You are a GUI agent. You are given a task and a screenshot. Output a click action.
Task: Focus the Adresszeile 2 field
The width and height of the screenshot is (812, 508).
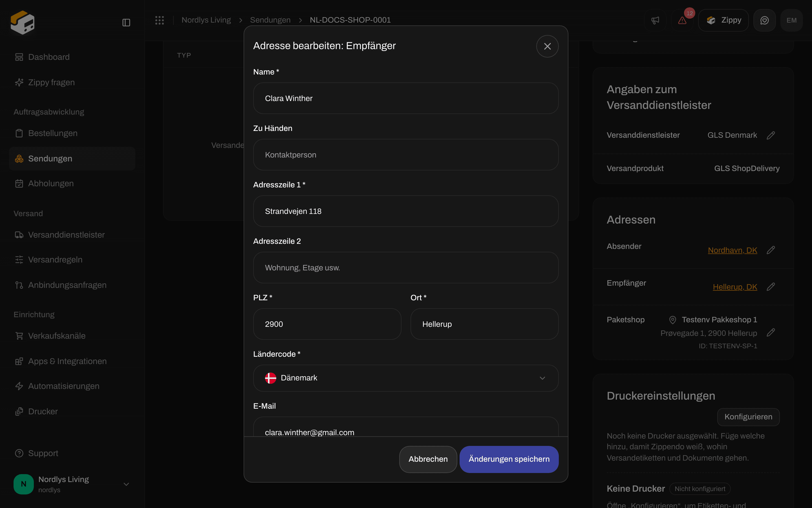coord(406,268)
